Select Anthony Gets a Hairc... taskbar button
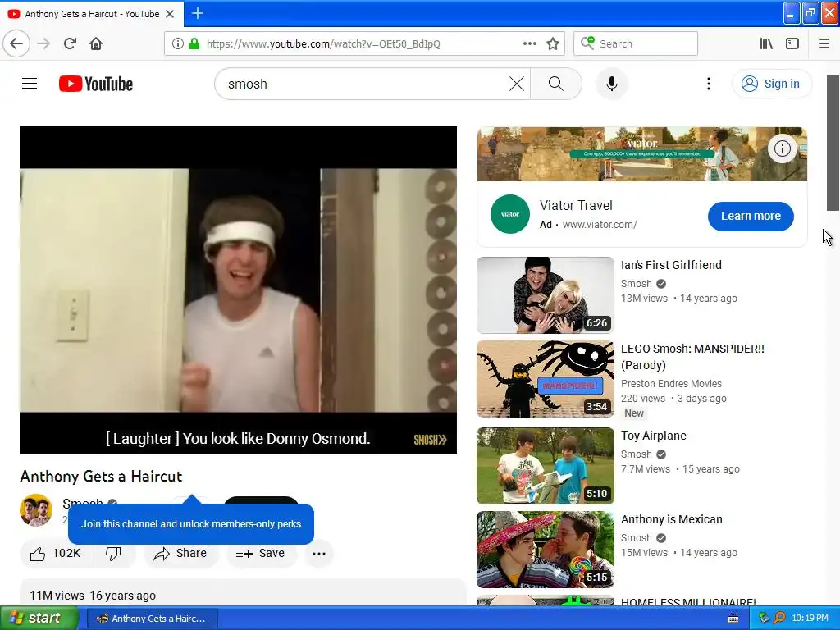This screenshot has width=840, height=630. pos(153,619)
